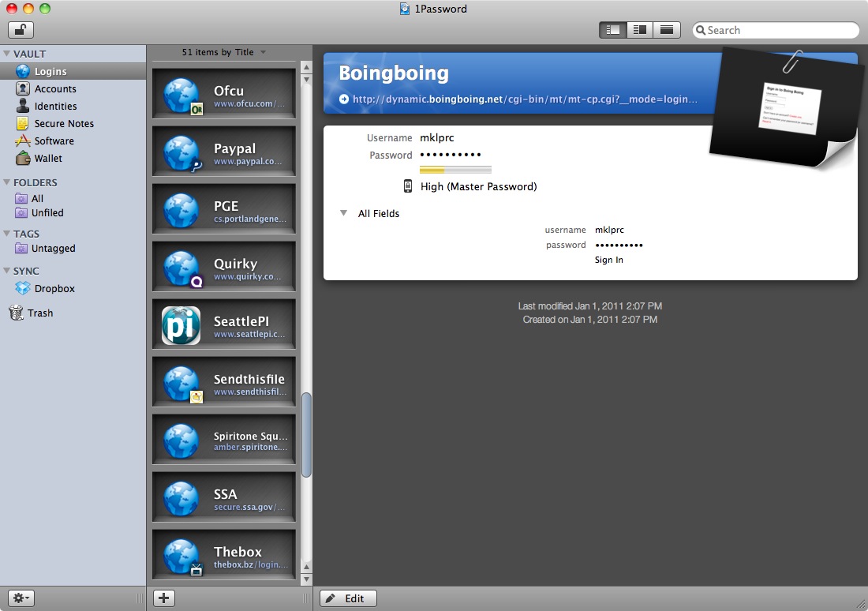Open the Accounts category icon
This screenshot has width=868, height=611.
[23, 88]
